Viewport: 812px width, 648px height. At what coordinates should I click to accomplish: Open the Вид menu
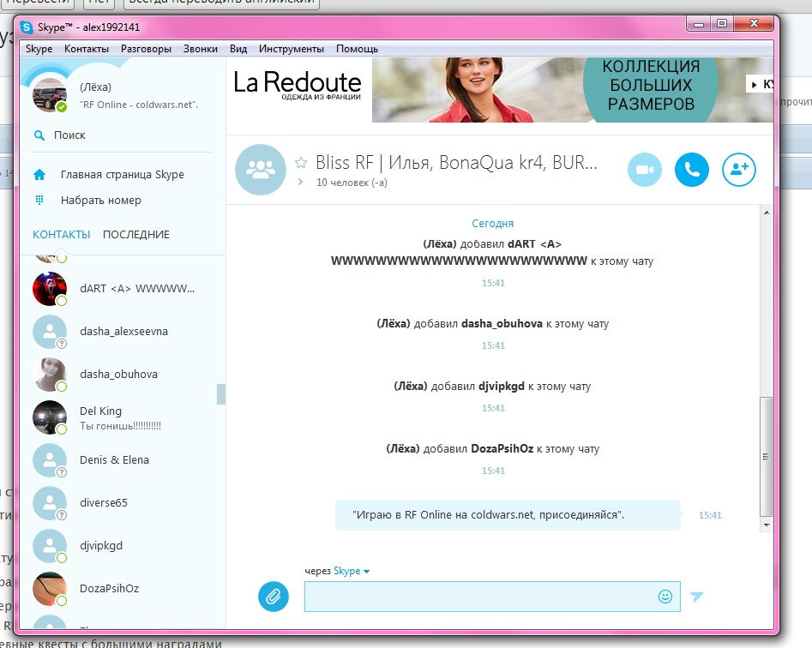tap(238, 49)
